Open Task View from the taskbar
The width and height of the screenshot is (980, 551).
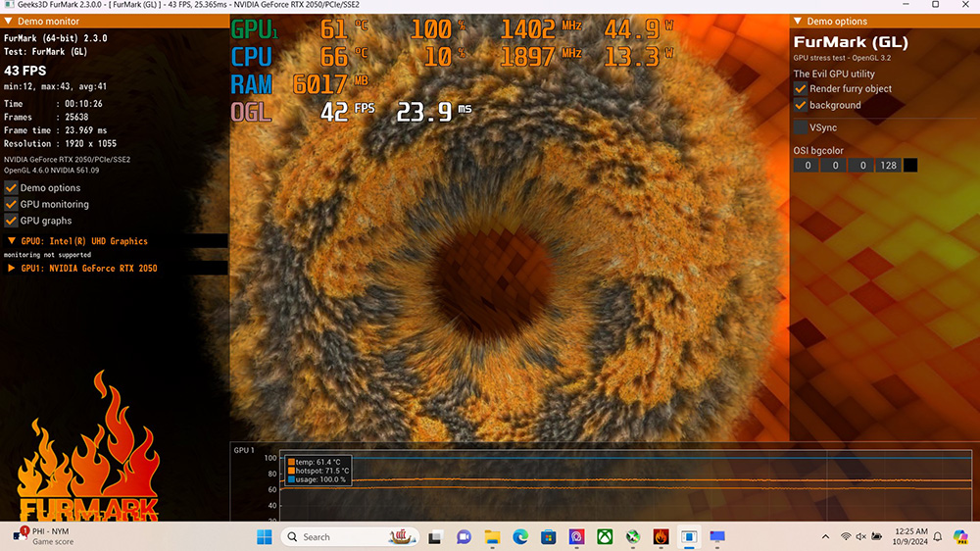(435, 536)
